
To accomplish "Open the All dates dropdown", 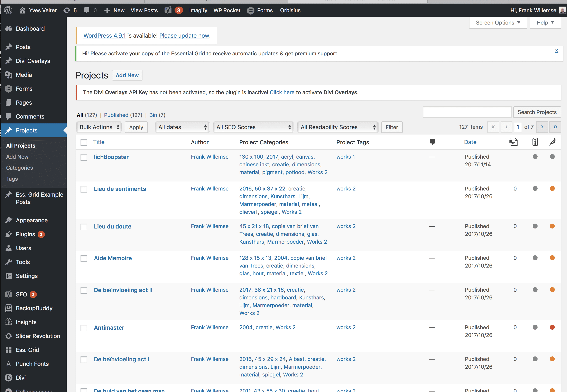I will [x=182, y=127].
